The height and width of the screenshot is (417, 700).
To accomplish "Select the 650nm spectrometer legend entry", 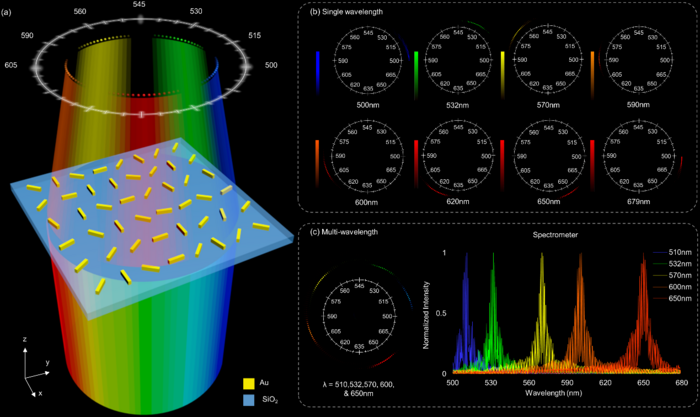I will (x=654, y=298).
